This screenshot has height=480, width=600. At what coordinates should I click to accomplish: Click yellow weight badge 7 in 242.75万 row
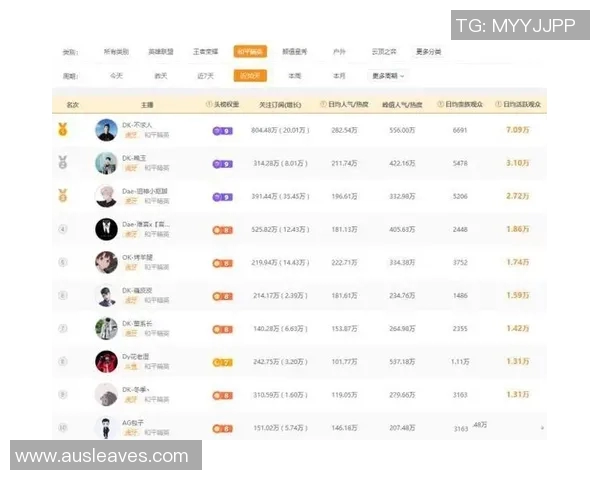pos(222,362)
